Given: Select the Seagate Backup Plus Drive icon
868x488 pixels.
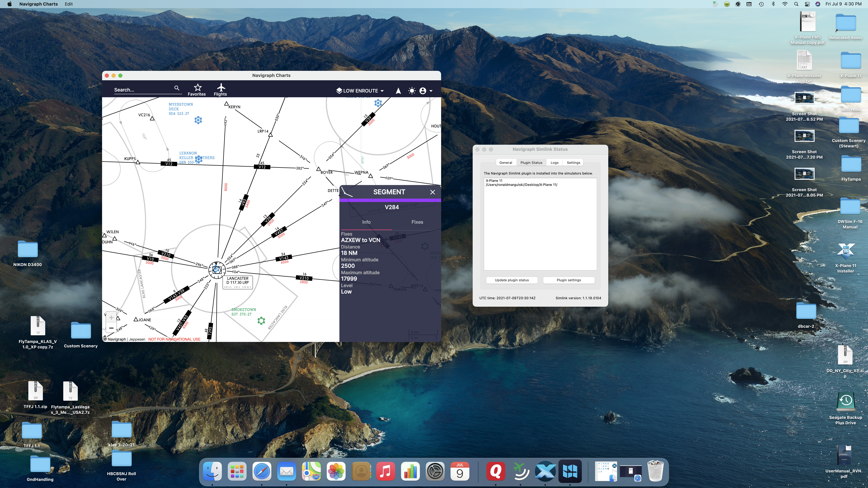Looking at the screenshot, I should 845,408.
